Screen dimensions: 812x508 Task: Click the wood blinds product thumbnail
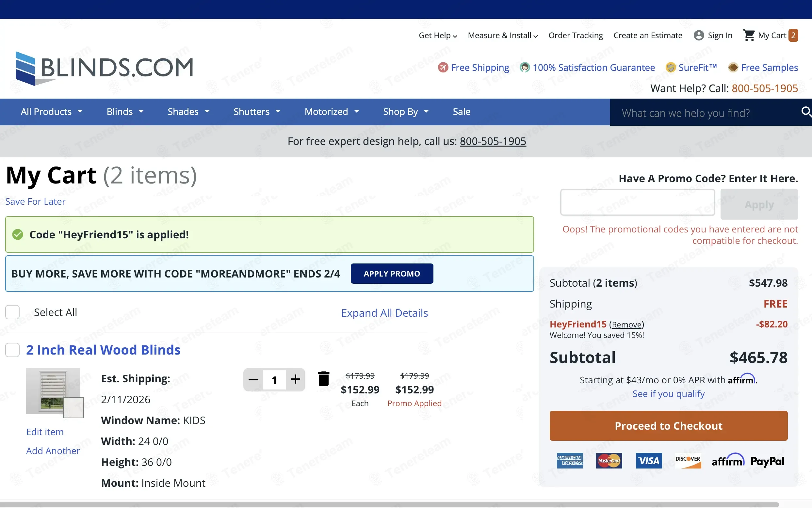pyautogui.click(x=53, y=391)
